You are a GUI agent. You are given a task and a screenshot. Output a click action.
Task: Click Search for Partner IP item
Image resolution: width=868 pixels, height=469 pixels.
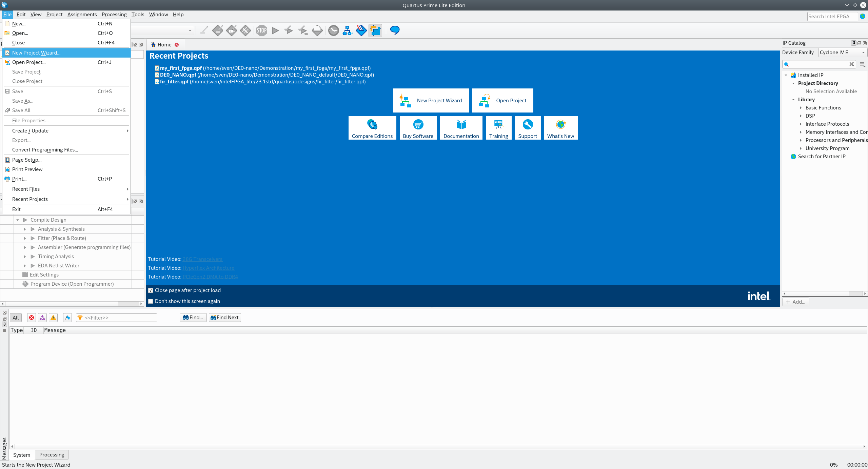coord(822,157)
